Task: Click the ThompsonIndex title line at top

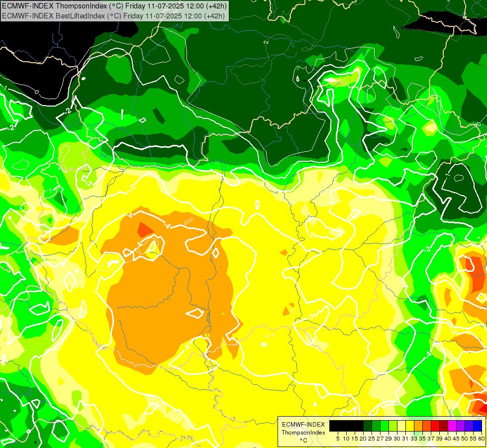Action: [114, 6]
